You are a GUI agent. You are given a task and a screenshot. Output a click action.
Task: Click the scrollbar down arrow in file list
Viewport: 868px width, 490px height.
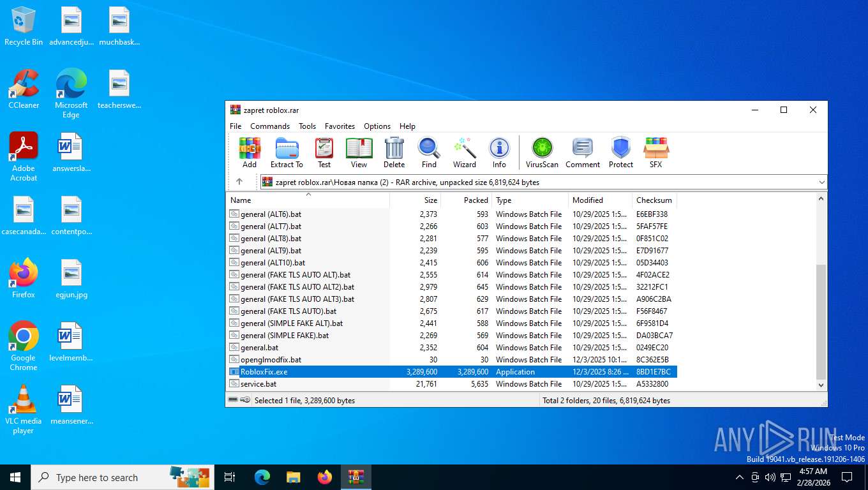pos(821,385)
